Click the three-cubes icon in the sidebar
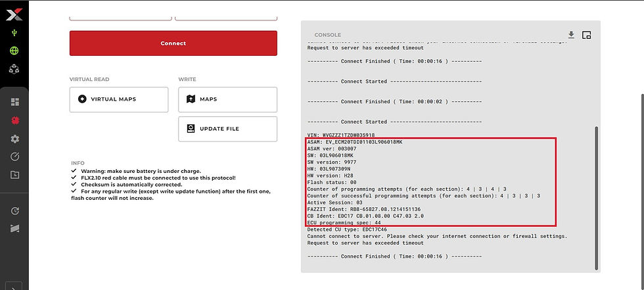Image resolution: width=644 pixels, height=290 pixels. tap(14, 69)
